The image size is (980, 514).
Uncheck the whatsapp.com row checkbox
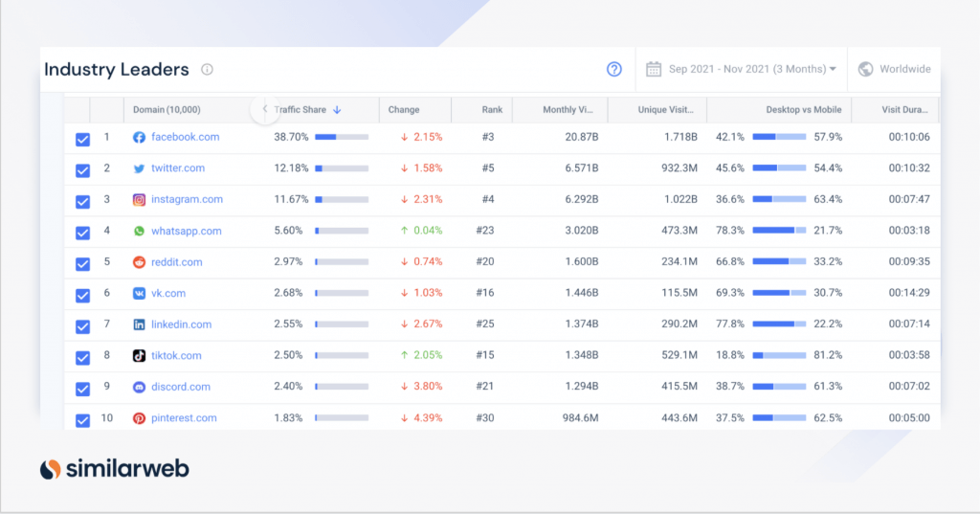click(x=82, y=233)
